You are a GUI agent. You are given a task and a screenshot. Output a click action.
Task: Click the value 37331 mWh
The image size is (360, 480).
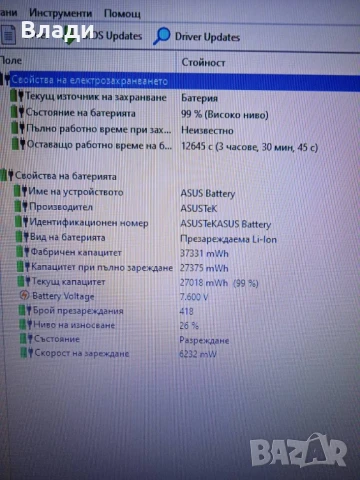click(x=204, y=253)
